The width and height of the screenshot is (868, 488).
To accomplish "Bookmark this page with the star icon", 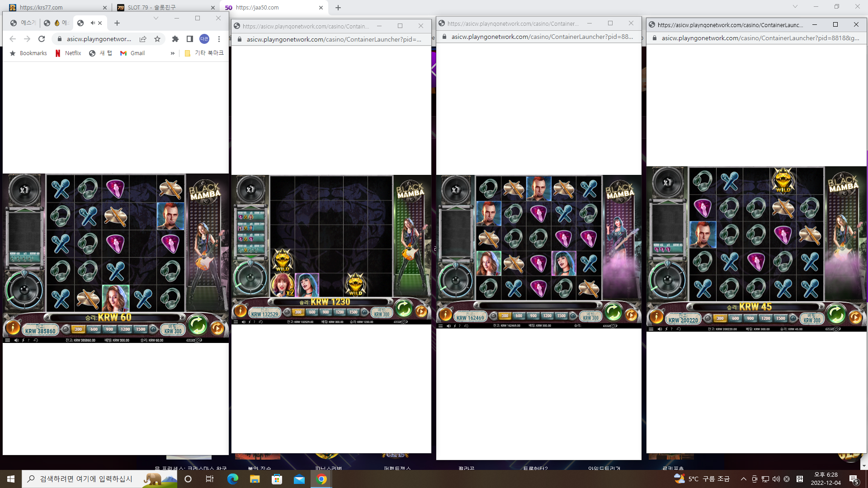I will 157,39.
